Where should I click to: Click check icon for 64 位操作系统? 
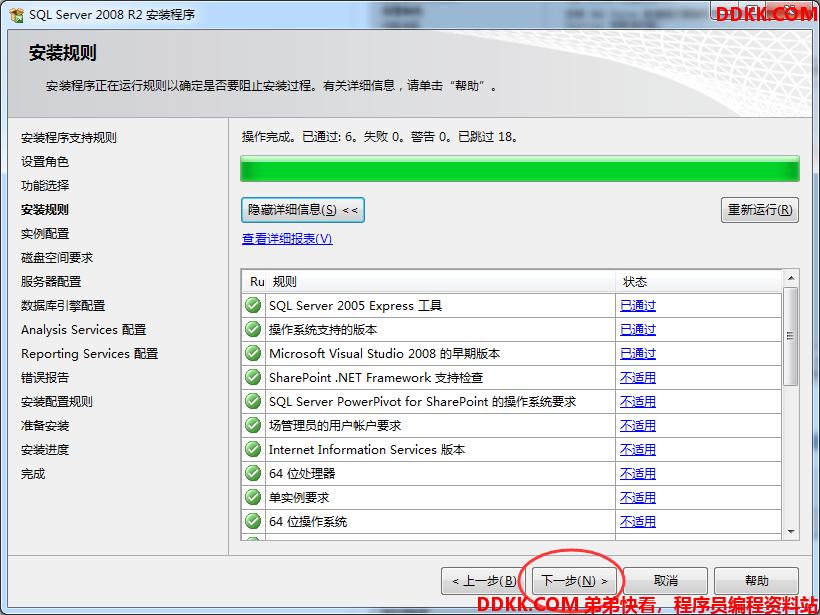coord(253,521)
